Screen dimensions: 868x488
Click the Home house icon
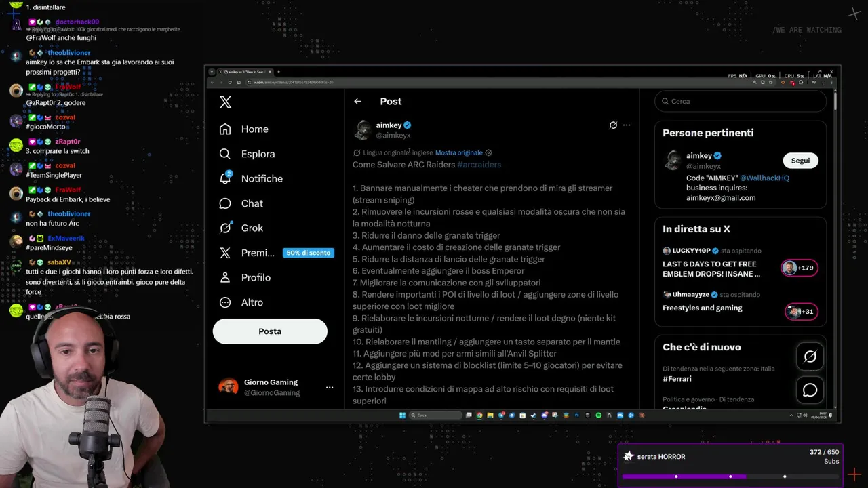point(225,129)
